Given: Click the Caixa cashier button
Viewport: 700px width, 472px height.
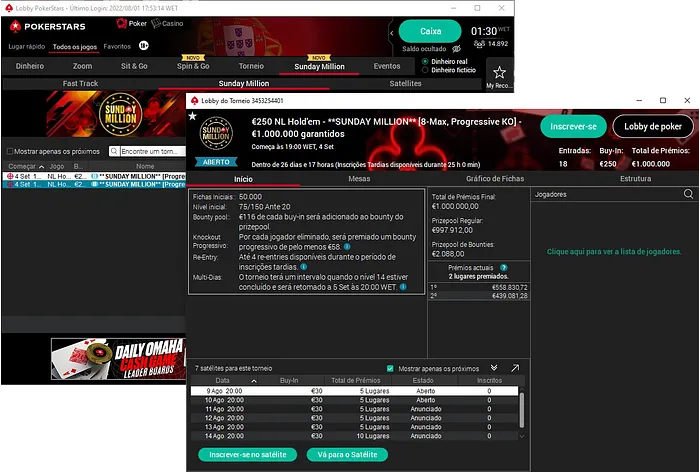Looking at the screenshot, I should pyautogui.click(x=430, y=31).
